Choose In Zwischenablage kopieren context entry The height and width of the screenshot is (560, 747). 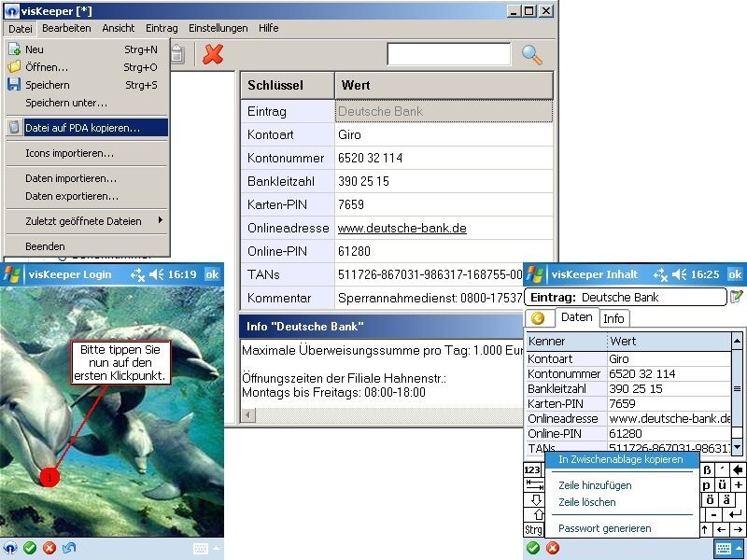click(x=621, y=459)
